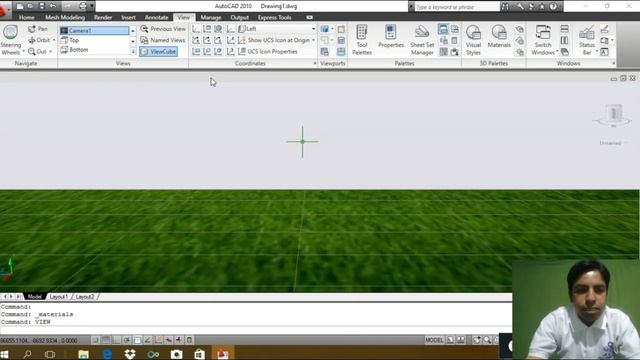Image resolution: width=640 pixels, height=360 pixels.
Task: Toggle Snap Mode in status bar
Action: (95, 340)
